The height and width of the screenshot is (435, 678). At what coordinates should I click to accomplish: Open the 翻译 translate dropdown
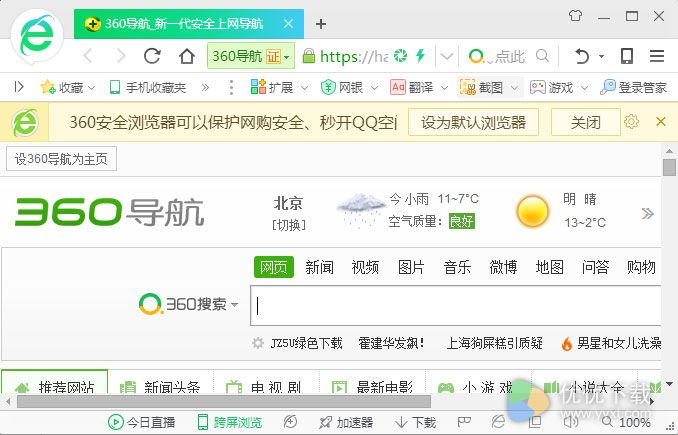coord(419,88)
